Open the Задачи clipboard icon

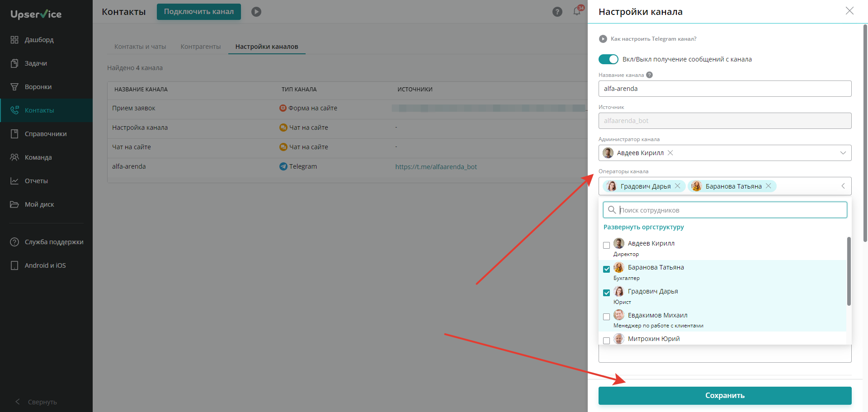(x=14, y=63)
